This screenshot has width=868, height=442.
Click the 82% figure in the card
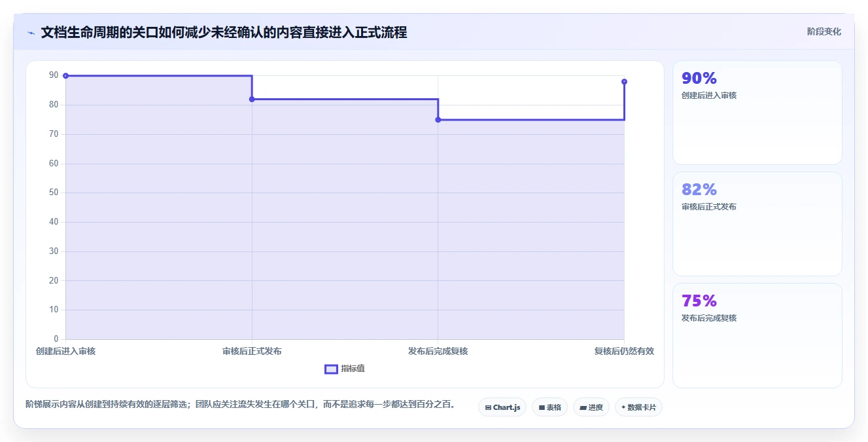699,189
